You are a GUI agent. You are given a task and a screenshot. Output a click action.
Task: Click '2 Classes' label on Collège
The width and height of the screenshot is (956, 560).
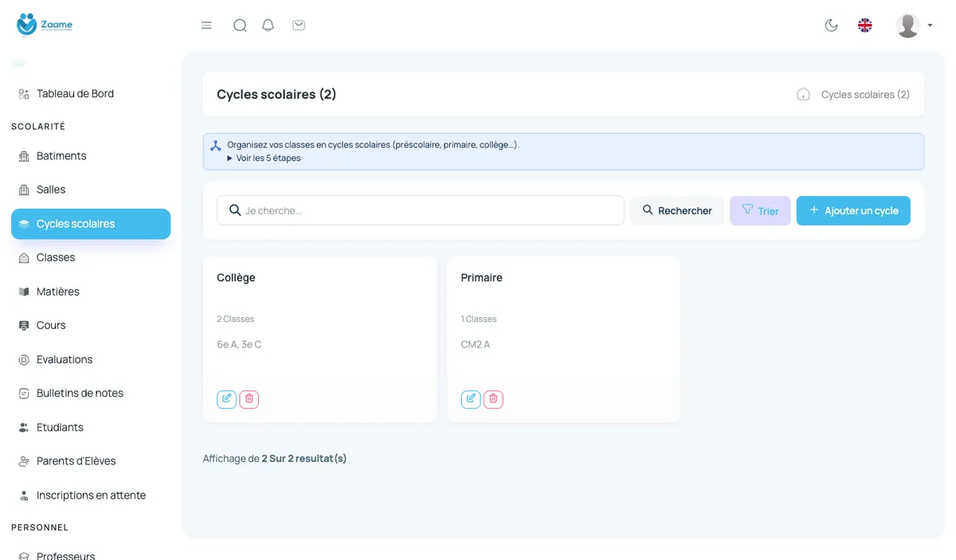click(236, 319)
